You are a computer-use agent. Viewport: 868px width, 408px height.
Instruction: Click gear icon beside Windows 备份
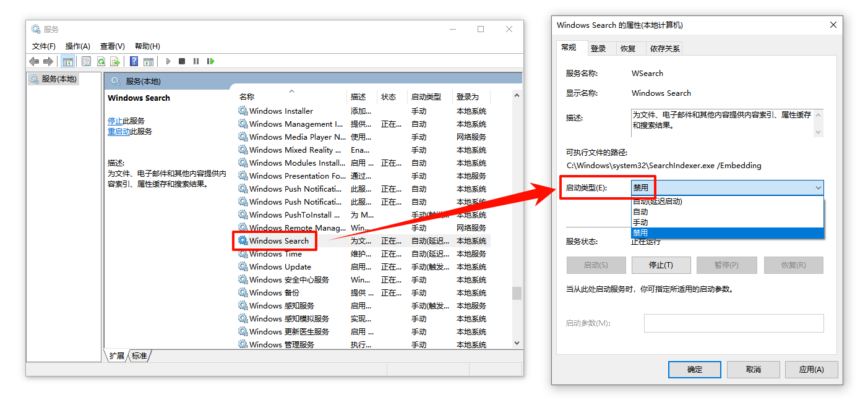click(x=243, y=293)
